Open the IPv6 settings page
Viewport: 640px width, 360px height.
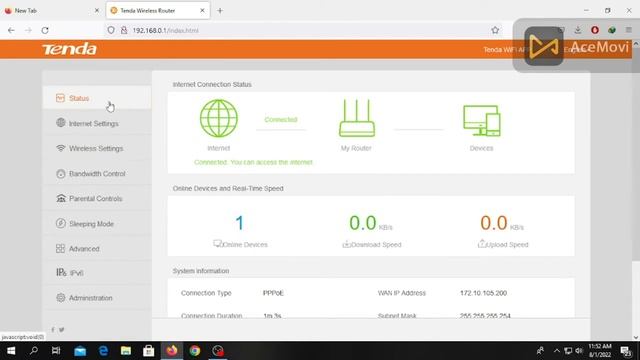click(x=97, y=273)
